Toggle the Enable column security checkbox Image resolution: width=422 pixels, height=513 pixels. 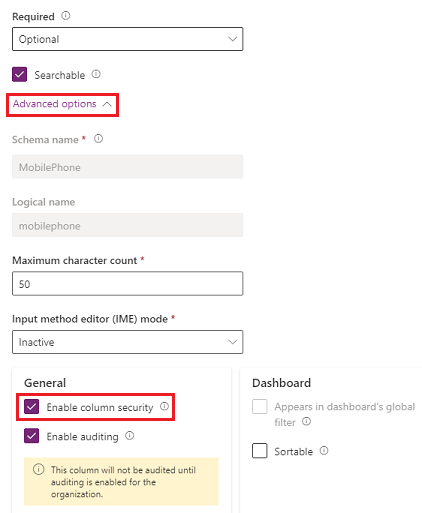click(32, 407)
